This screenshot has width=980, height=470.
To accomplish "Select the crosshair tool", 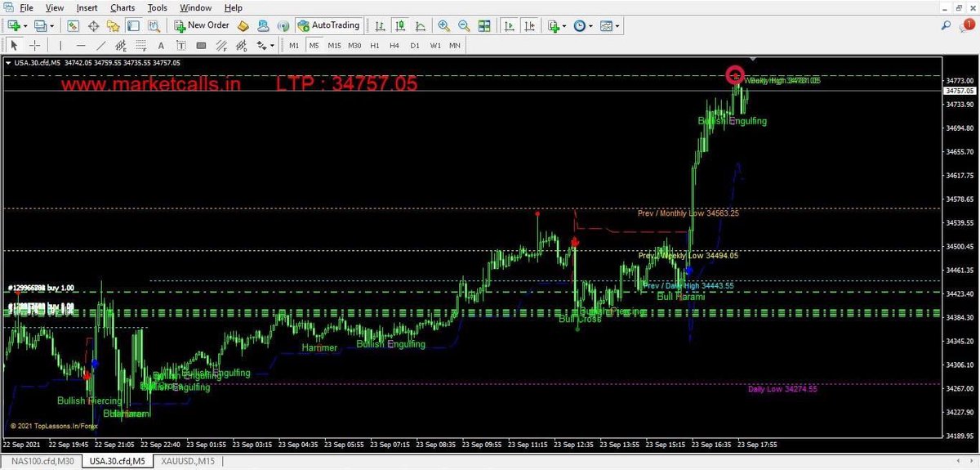I will pos(34,45).
